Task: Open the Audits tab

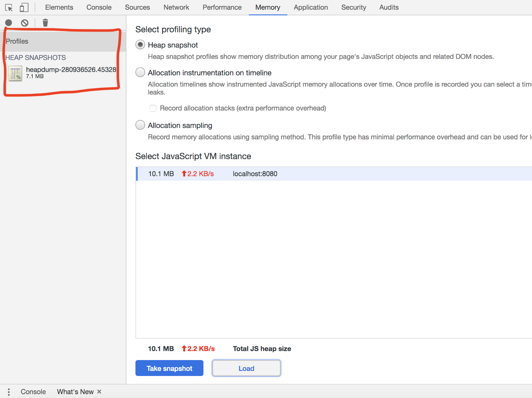Action: pos(389,8)
